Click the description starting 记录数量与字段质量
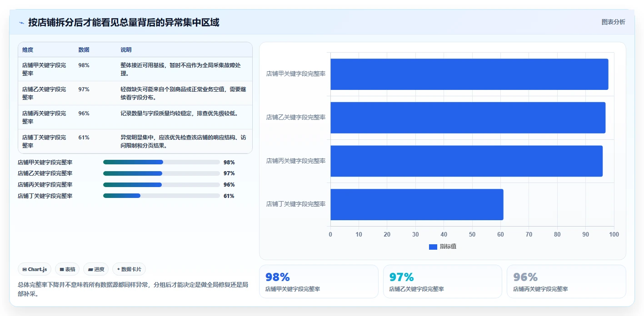This screenshot has width=644, height=316. [x=179, y=114]
